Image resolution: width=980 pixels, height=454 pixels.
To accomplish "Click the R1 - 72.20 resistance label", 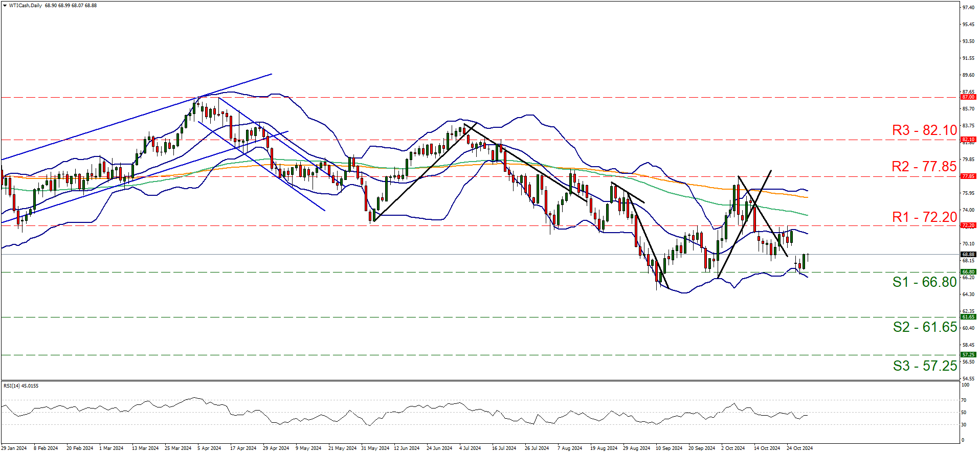I will [x=924, y=217].
